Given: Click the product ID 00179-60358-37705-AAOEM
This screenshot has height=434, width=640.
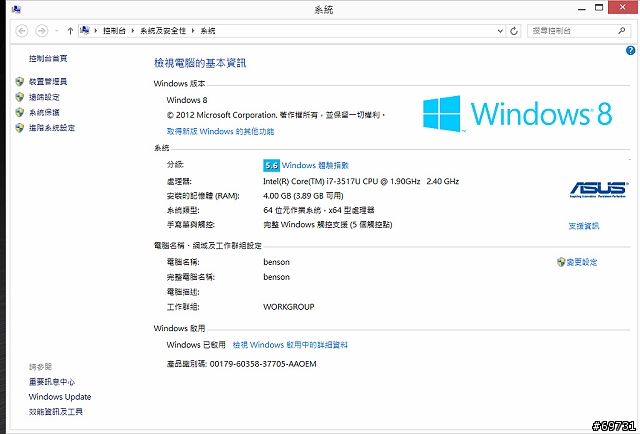Looking at the screenshot, I should click(x=263, y=364).
